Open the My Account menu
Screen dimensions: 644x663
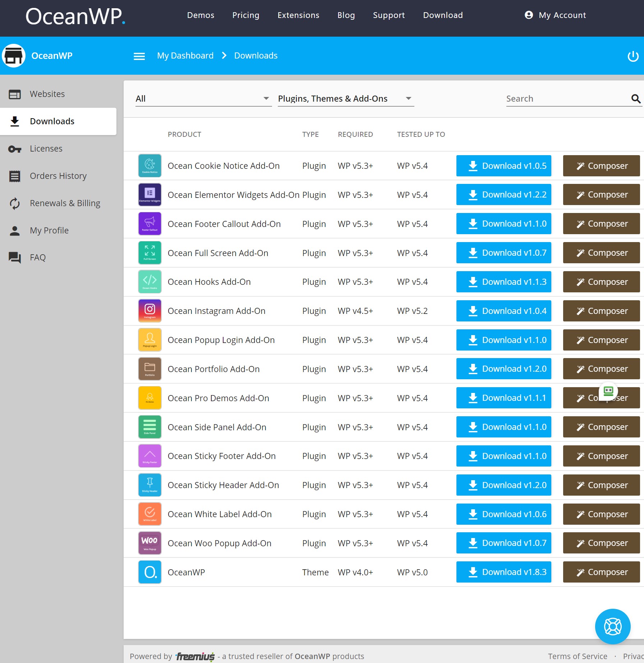pyautogui.click(x=555, y=15)
